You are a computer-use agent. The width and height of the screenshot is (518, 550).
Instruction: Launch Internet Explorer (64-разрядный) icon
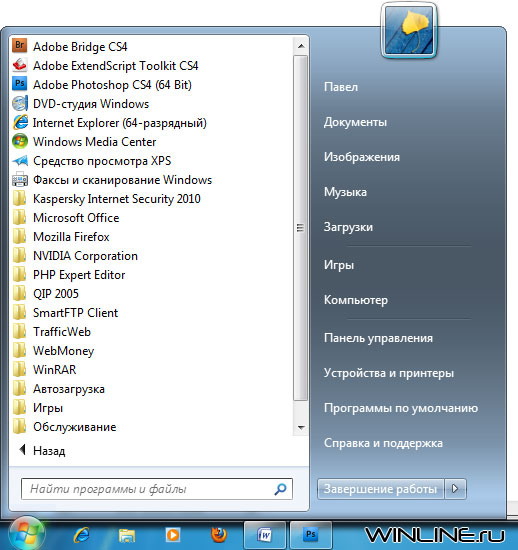(20, 122)
